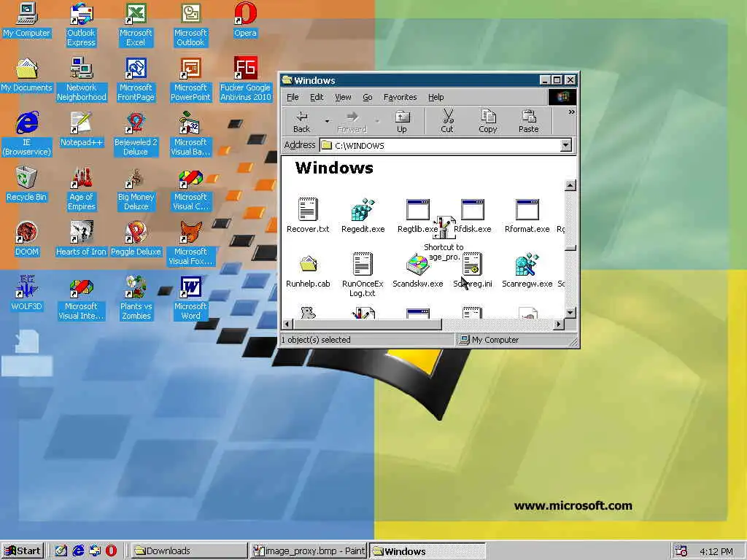The image size is (747, 560).
Task: Expand the Address bar dropdown
Action: 565,145
